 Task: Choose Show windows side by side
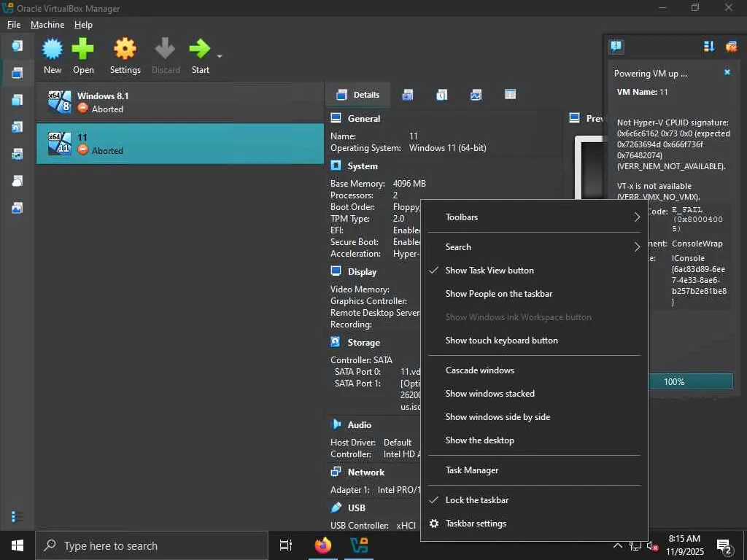tap(534, 417)
